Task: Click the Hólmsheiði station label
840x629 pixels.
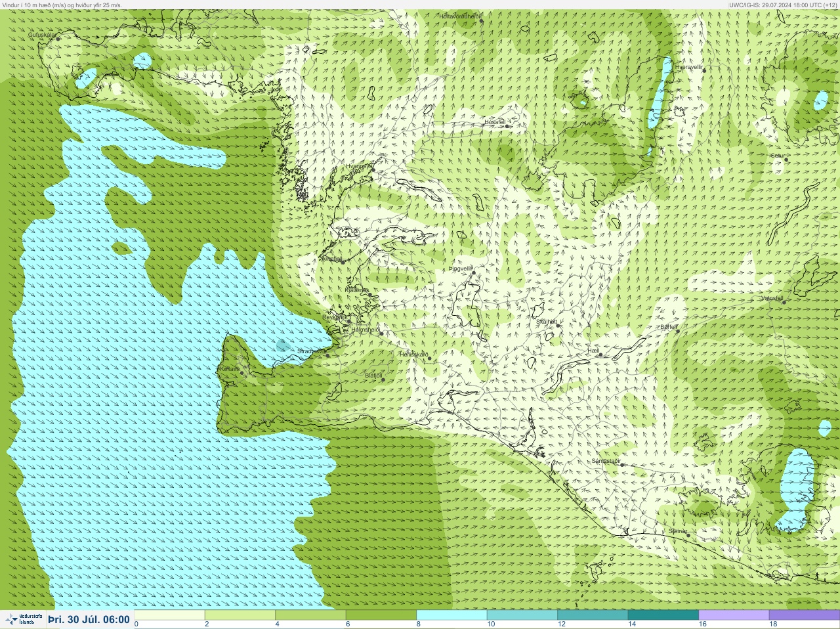Action: coord(366,330)
